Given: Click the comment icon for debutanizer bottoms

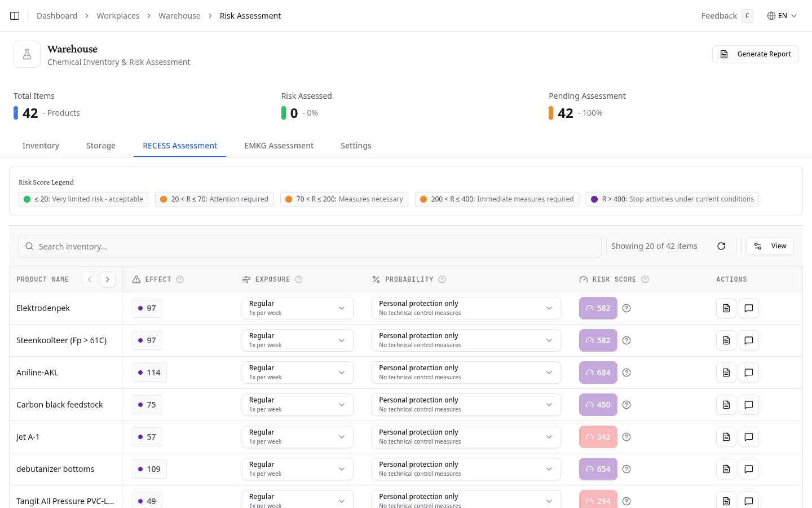Looking at the screenshot, I should tap(748, 469).
